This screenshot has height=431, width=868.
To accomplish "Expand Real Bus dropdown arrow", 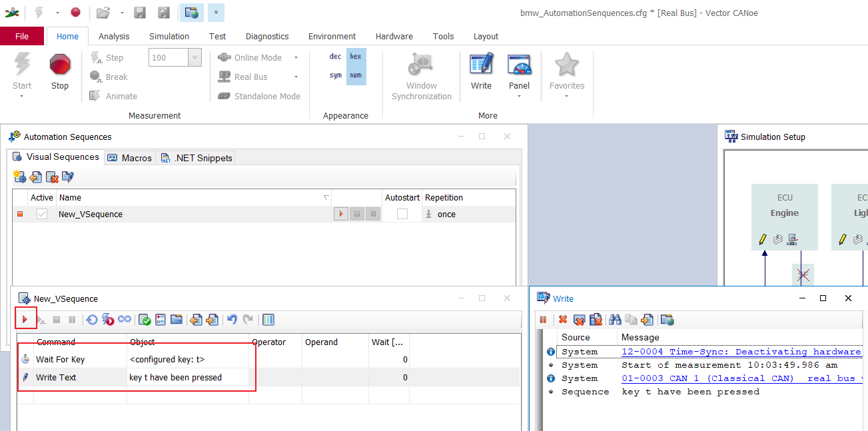I will 296,77.
